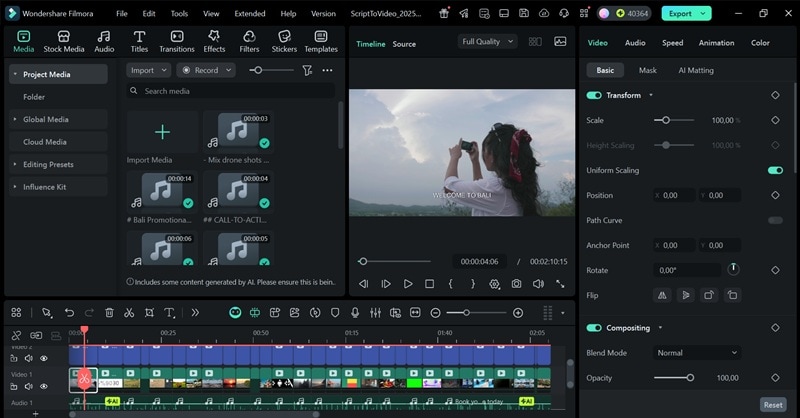Click the fullscreen preview icon
Screen dimensions: 800x418
(x=560, y=284)
